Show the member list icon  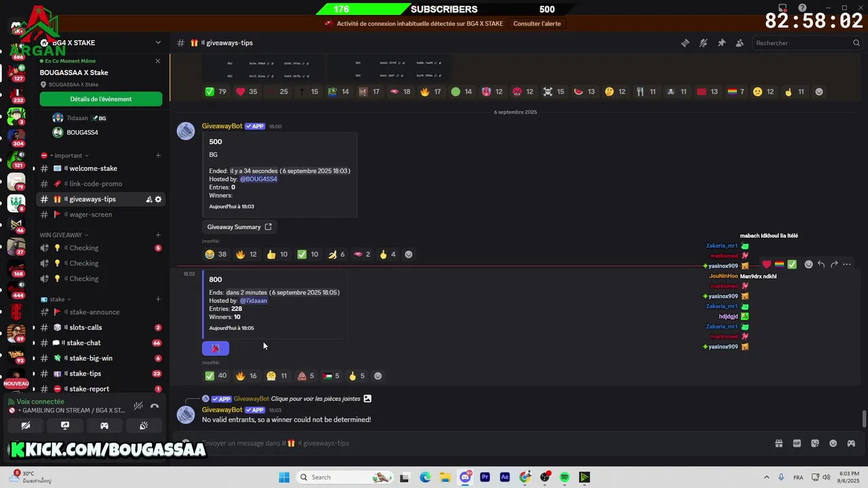point(740,43)
